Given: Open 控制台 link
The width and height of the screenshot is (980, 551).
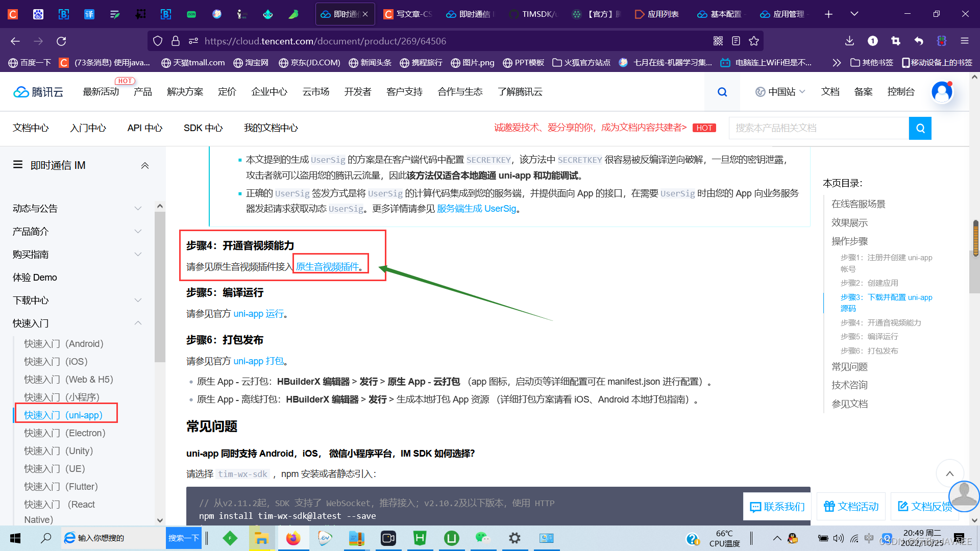Looking at the screenshot, I should click(x=901, y=92).
